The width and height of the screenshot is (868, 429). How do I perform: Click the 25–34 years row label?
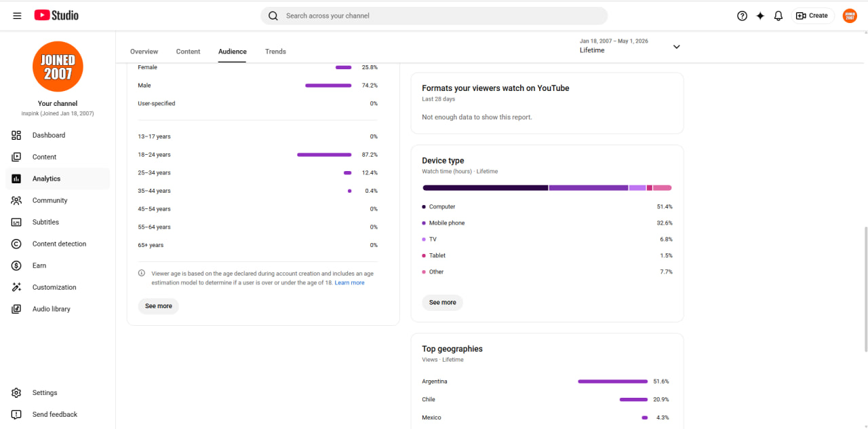click(154, 172)
